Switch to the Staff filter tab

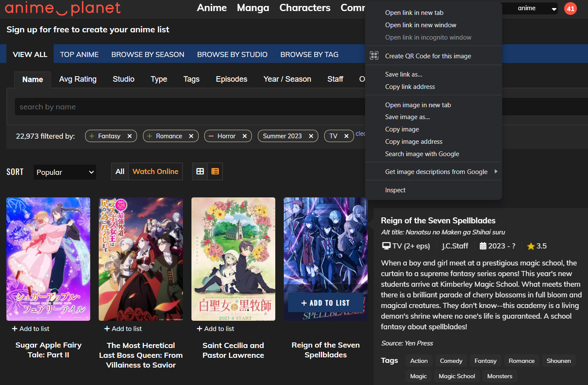(335, 79)
